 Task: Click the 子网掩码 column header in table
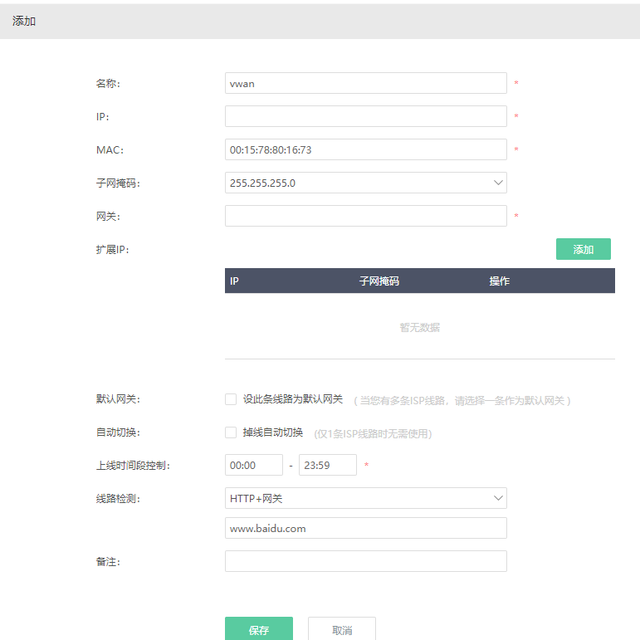pyautogui.click(x=379, y=281)
